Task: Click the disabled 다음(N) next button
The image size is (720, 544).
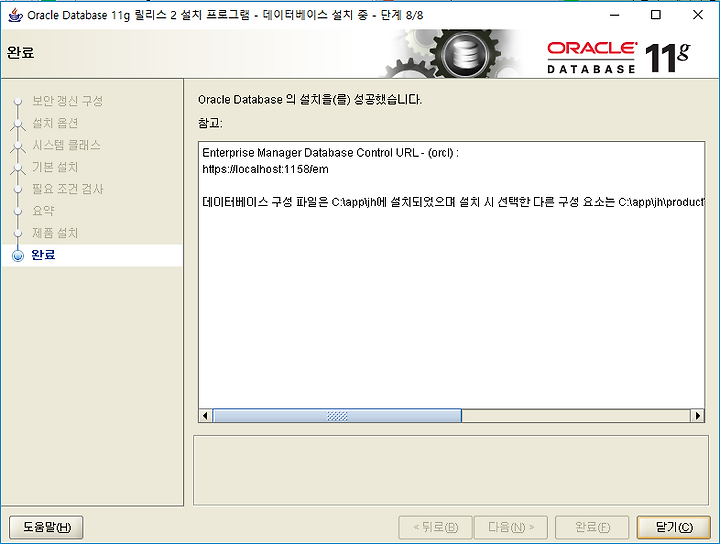Action: 511,527
